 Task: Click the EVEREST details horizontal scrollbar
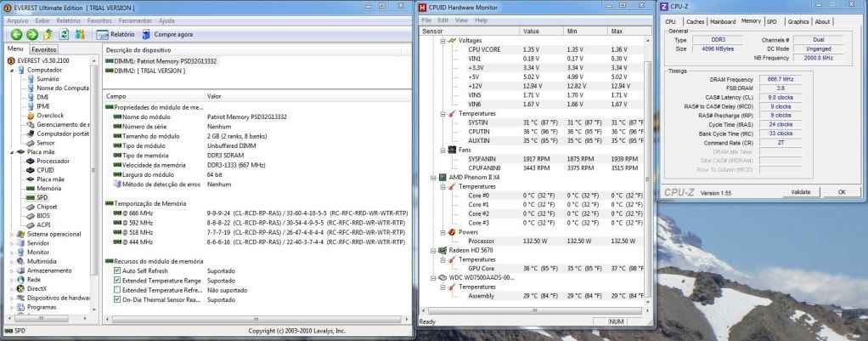click(256, 320)
